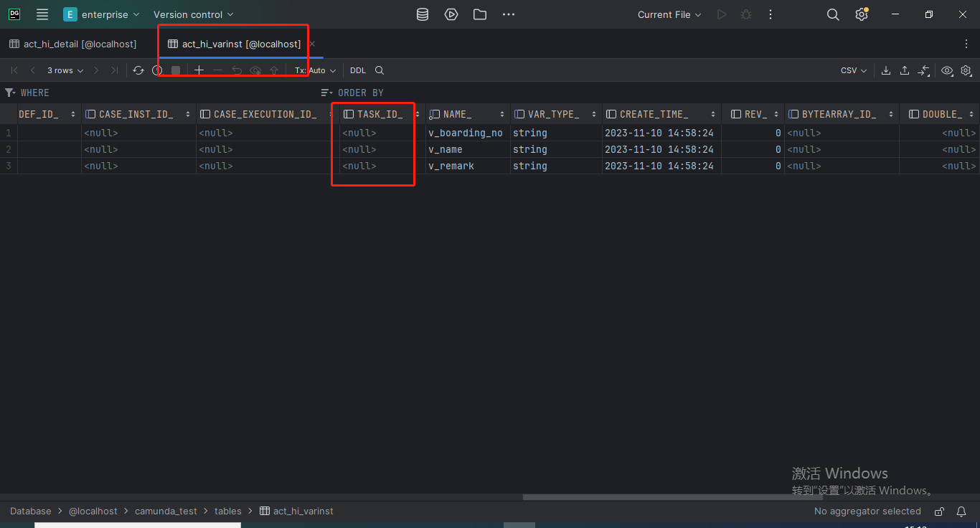Open WHERE filter history dropdown icon
This screenshot has width=980, height=528.
coord(10,93)
